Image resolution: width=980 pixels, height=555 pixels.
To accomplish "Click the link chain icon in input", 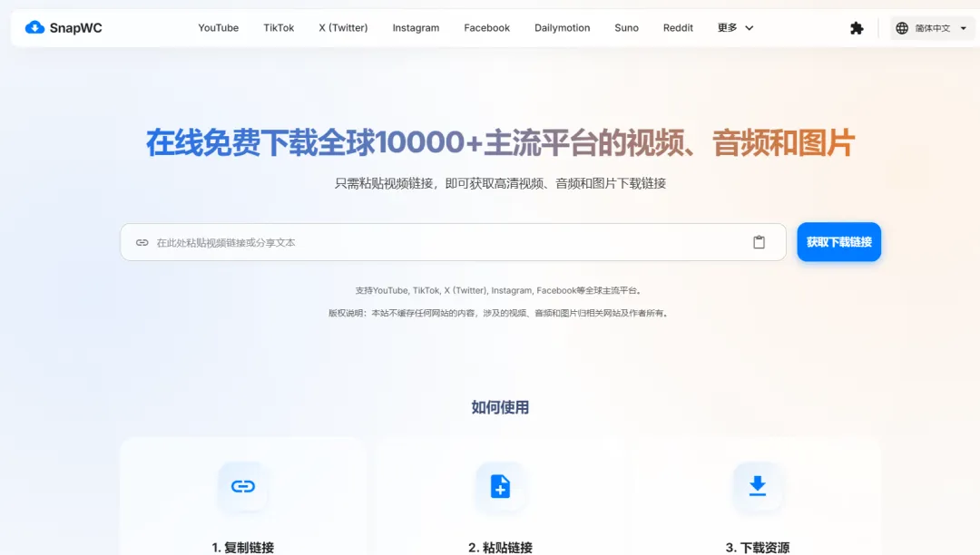I will (x=142, y=242).
